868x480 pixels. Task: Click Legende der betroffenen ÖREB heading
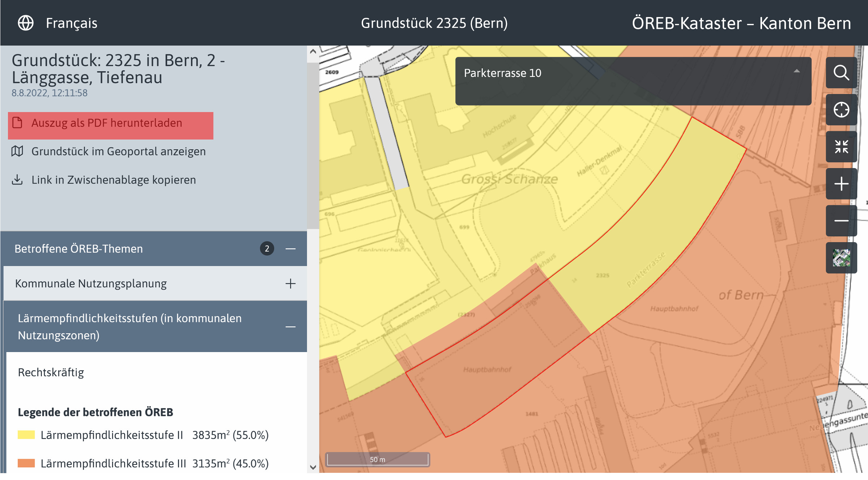point(95,412)
